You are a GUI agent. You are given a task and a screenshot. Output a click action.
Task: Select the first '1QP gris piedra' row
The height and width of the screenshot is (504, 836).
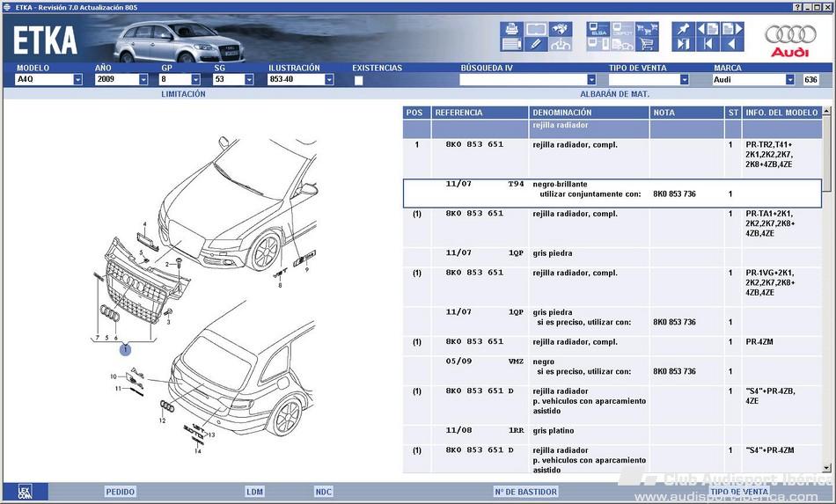click(x=612, y=258)
